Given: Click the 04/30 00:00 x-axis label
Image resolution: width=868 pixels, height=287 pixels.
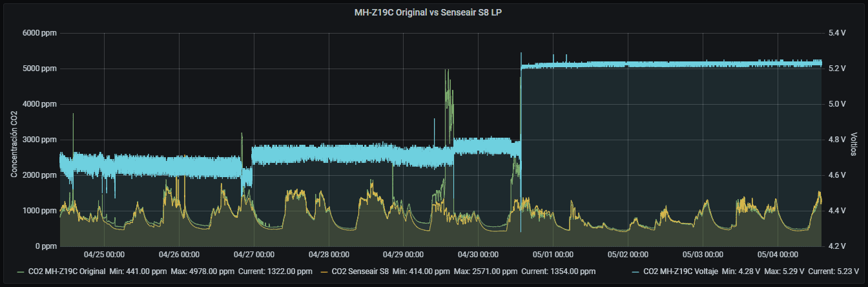Looking at the screenshot, I should 479,254.
